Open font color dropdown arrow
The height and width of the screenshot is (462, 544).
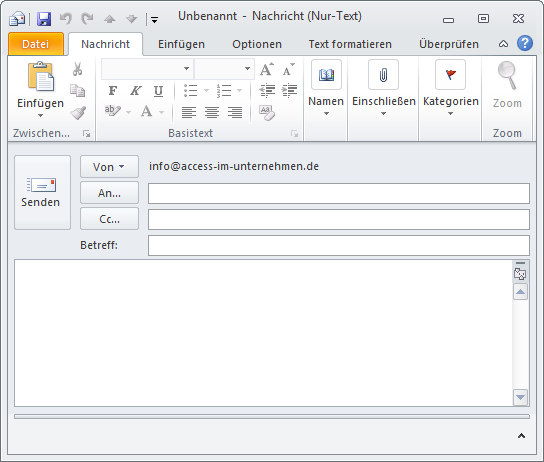161,112
